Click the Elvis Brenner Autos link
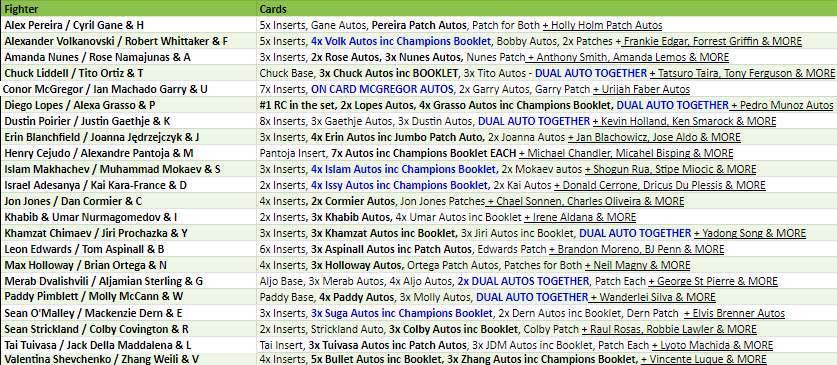This screenshot has width=837, height=365. [x=734, y=313]
